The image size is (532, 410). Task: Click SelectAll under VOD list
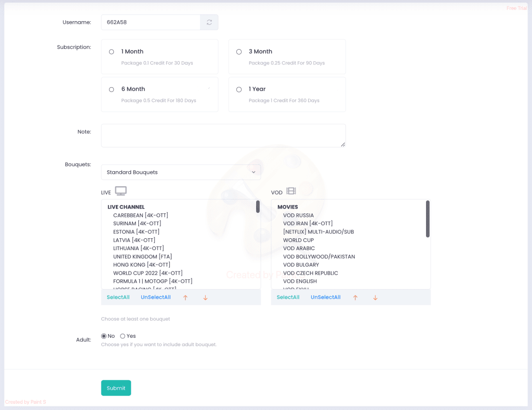pos(288,297)
